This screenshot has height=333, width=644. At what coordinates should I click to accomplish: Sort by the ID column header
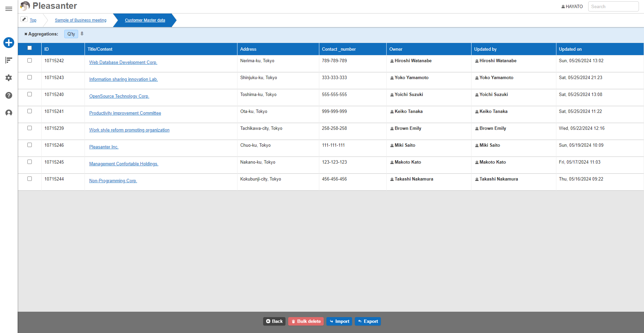tap(63, 49)
